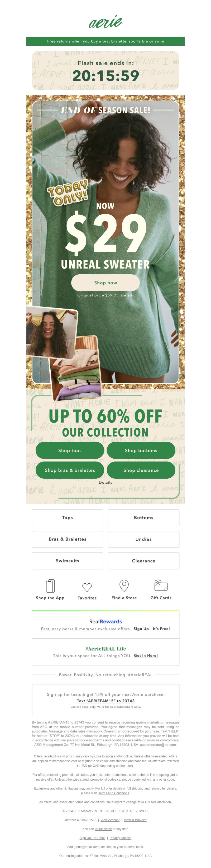This screenshot has width=211, height=868.
Task: Click Text AERIEFAM15 to 23743 link
Action: [106, 701]
